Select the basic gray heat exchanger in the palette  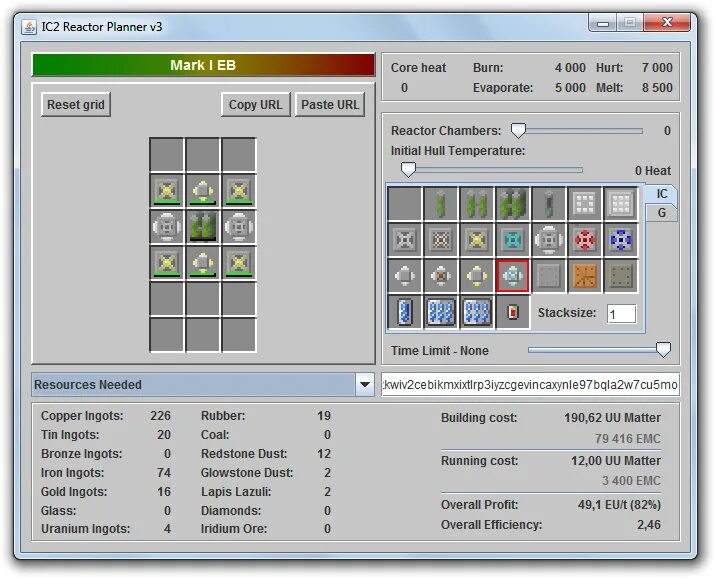click(405, 276)
